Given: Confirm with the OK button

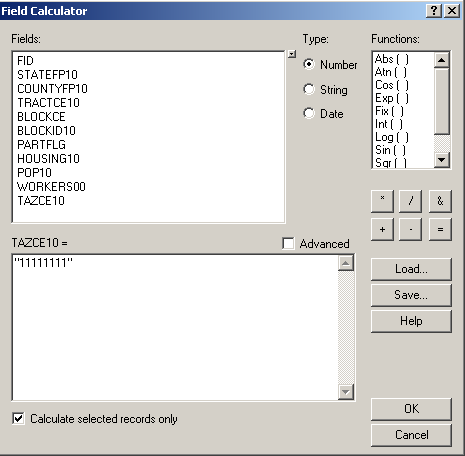Looking at the screenshot, I should [411, 409].
